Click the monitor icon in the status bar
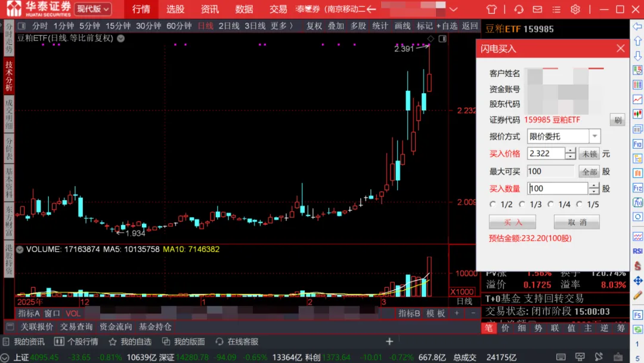The image size is (644, 363). [x=580, y=357]
